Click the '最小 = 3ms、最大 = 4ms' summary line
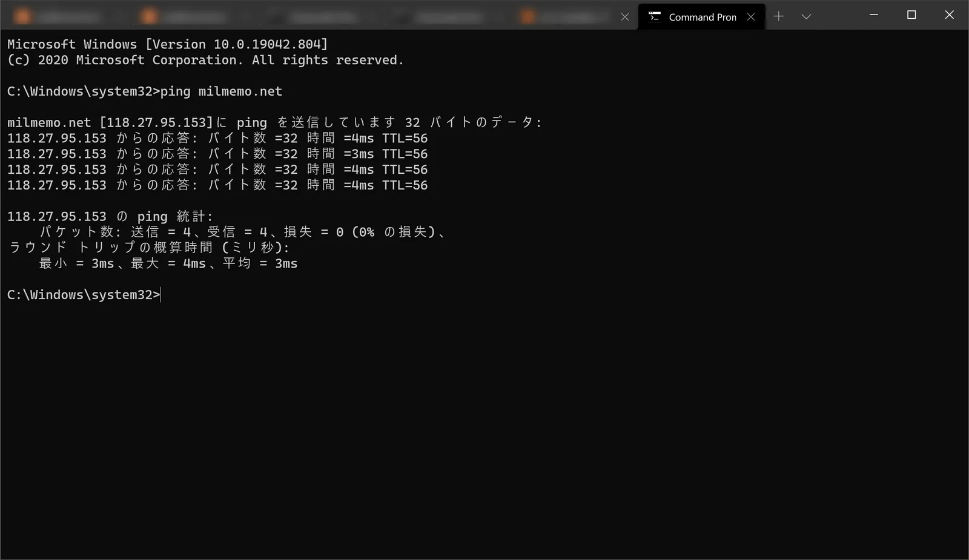Viewport: 969px width, 560px height. click(168, 263)
